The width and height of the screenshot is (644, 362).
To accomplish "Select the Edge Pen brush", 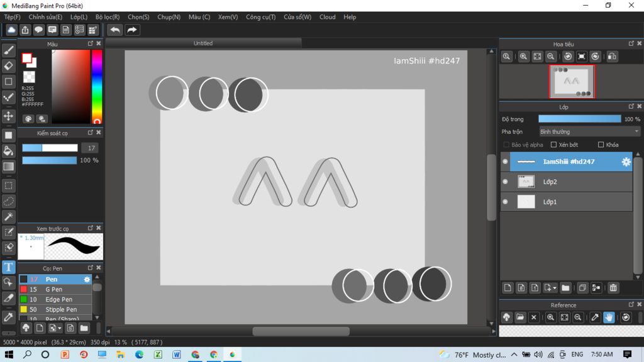I will (x=55, y=300).
